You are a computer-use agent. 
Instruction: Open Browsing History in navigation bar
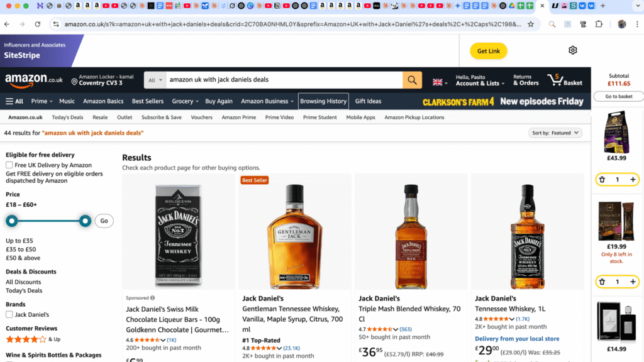(x=323, y=101)
